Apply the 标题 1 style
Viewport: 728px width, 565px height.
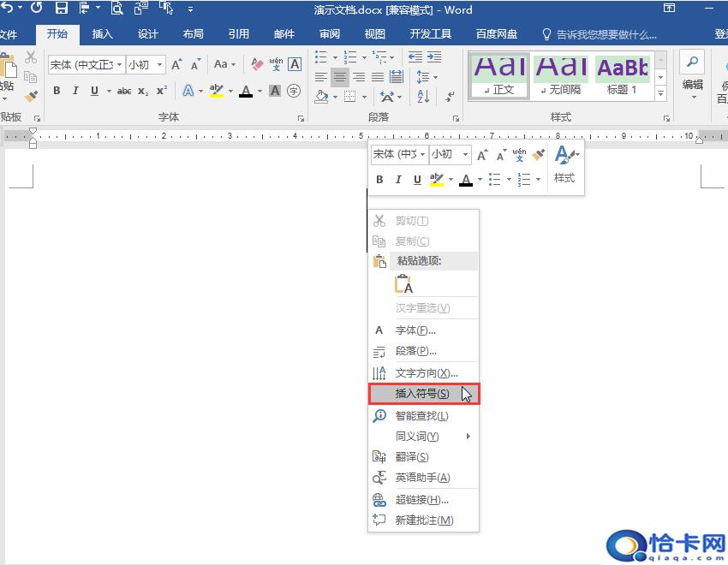coord(623,75)
